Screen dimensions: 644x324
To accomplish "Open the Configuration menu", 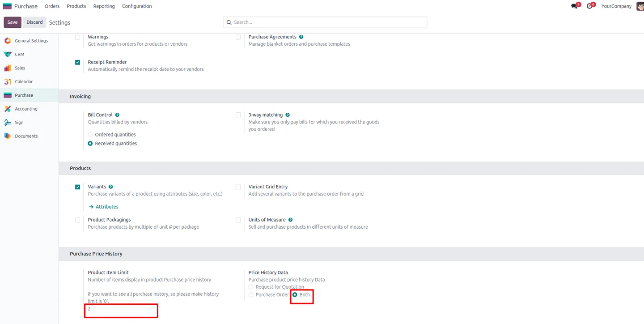I will pyautogui.click(x=137, y=6).
